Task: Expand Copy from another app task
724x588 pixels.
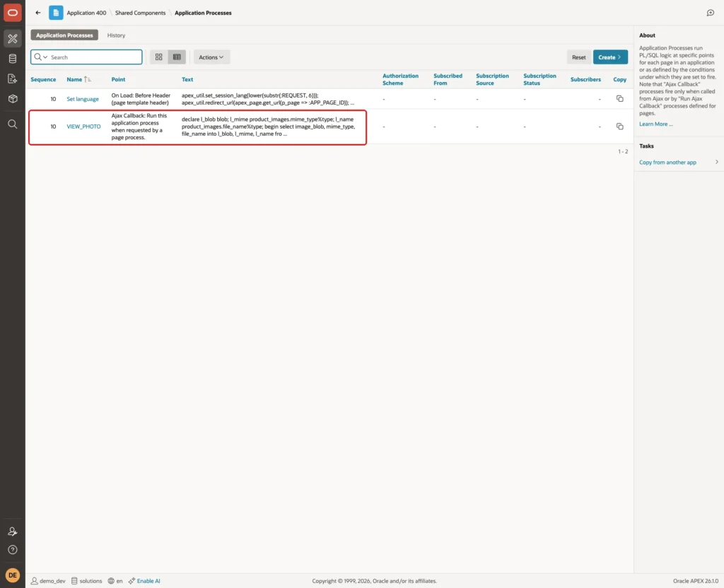Action: (717, 162)
